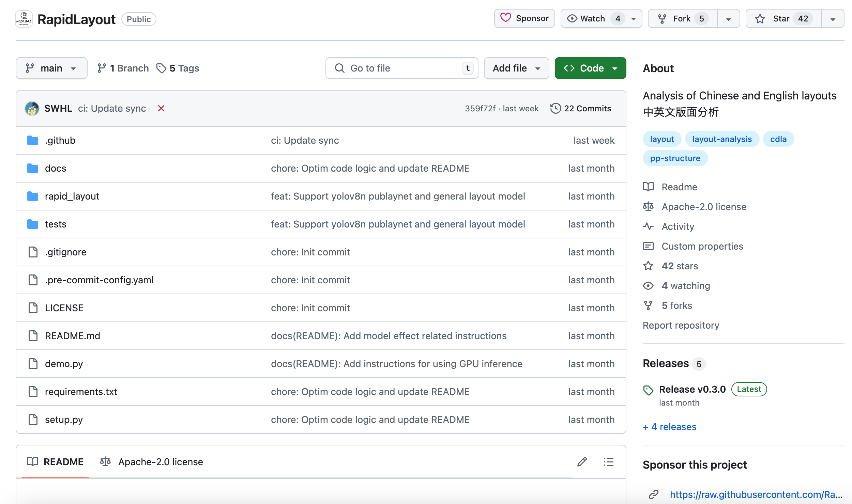The image size is (852, 504).
Task: Open 'chore: Optim code logic' on docs row
Action: (x=370, y=168)
